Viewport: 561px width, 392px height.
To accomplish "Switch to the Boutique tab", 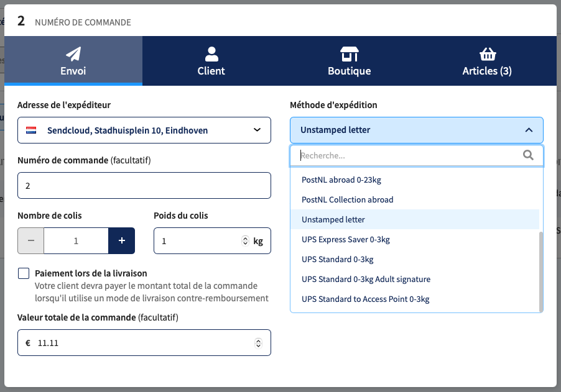I will (349, 61).
